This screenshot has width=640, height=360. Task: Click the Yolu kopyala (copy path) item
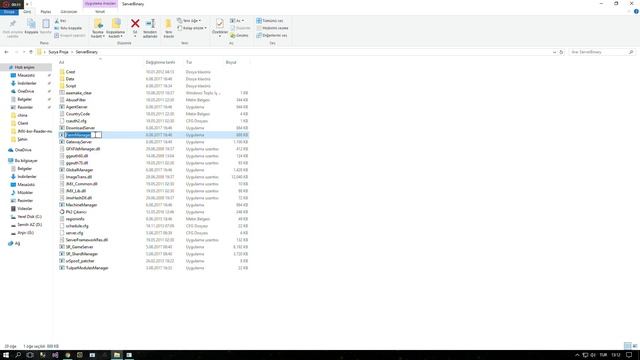pos(68,28)
